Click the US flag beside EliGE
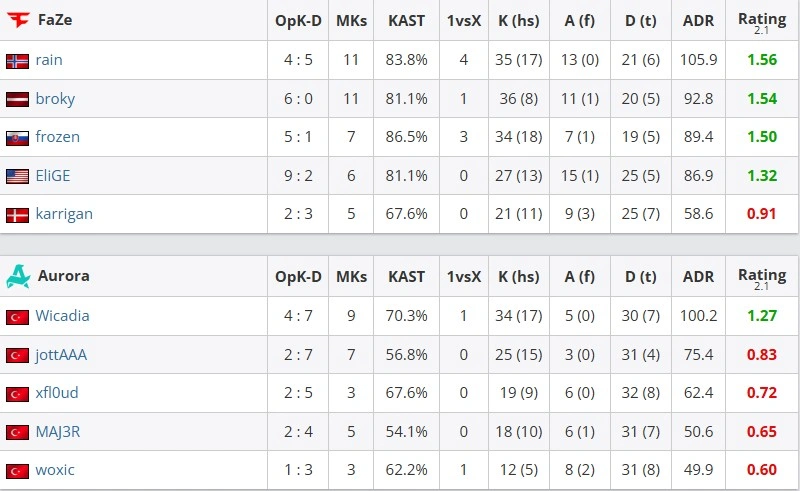The width and height of the screenshot is (800, 491). [17, 177]
